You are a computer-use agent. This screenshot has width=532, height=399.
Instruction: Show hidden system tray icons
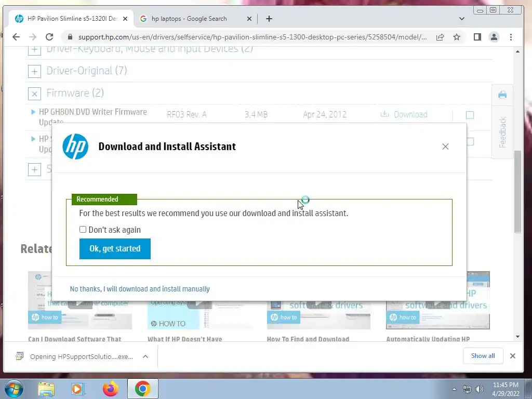pyautogui.click(x=454, y=390)
